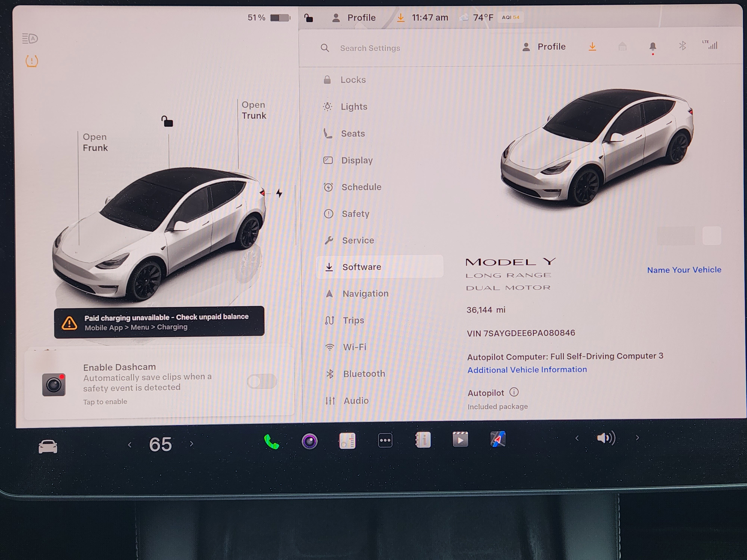
Task: Tap left chevron to lower temperature
Action: [x=130, y=444]
